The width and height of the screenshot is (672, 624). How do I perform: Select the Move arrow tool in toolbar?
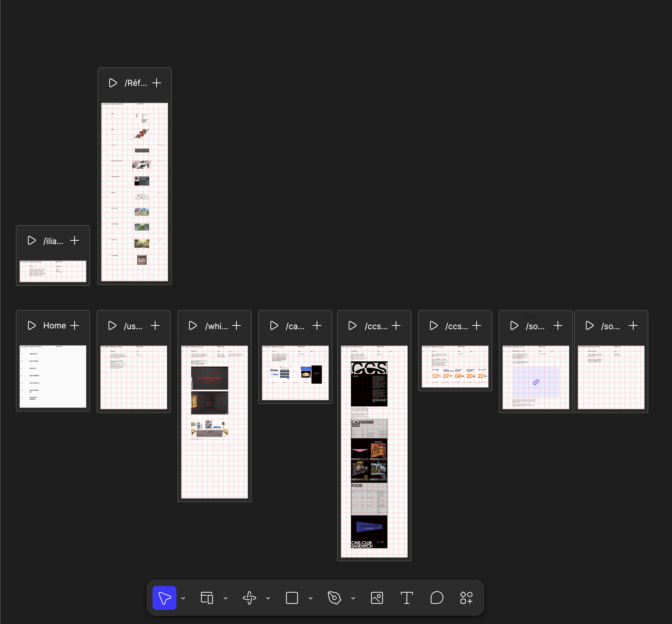[164, 598]
